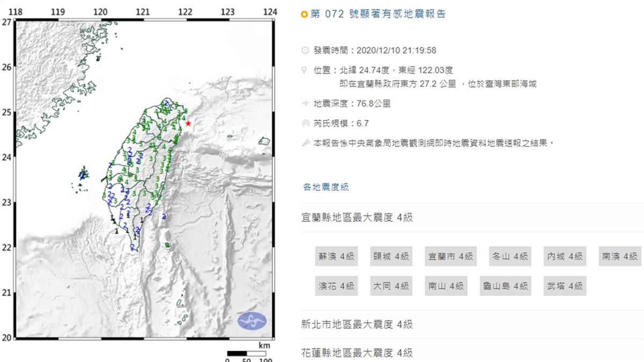Click the location pin icon beside 位置

pyautogui.click(x=305, y=70)
